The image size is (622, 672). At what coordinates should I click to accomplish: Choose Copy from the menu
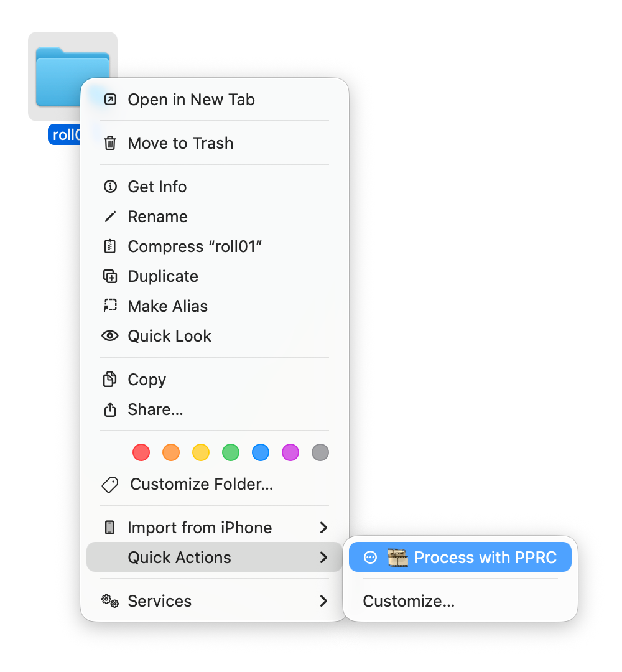(215, 380)
